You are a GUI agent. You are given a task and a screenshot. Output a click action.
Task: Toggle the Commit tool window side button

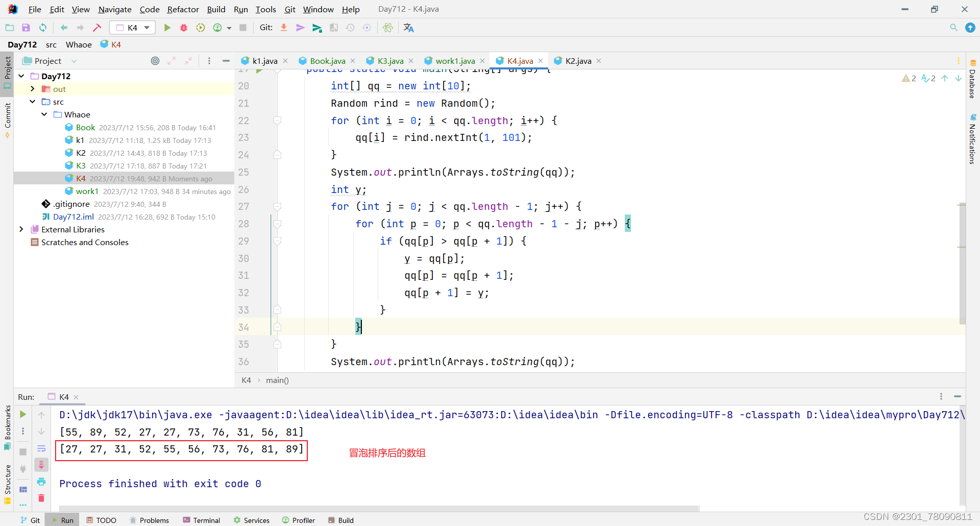pyautogui.click(x=7, y=121)
